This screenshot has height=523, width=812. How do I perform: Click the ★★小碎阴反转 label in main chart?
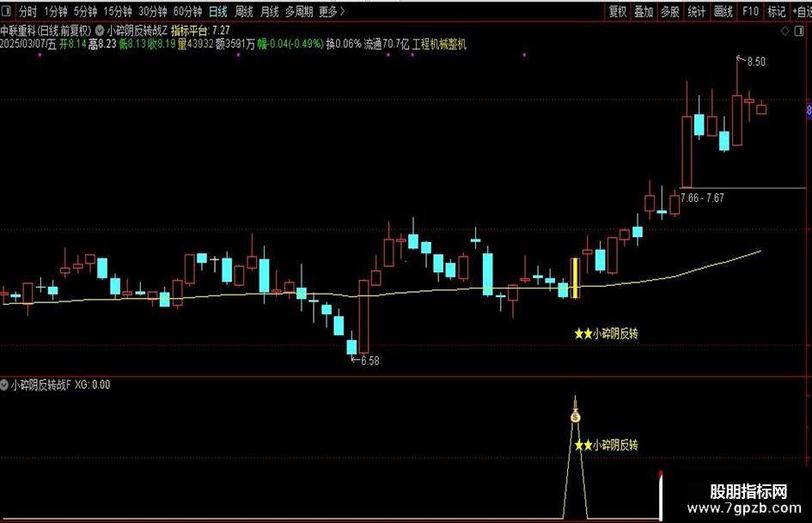[x=607, y=334]
